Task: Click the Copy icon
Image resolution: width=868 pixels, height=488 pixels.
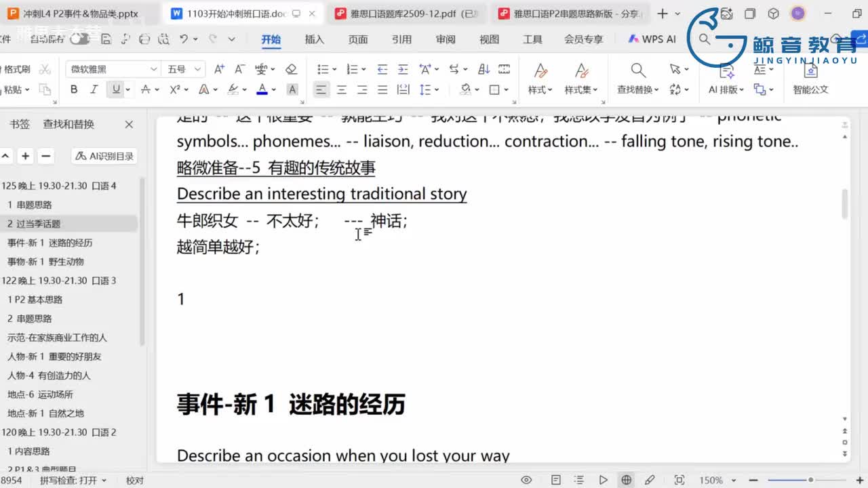Action: tap(45, 89)
